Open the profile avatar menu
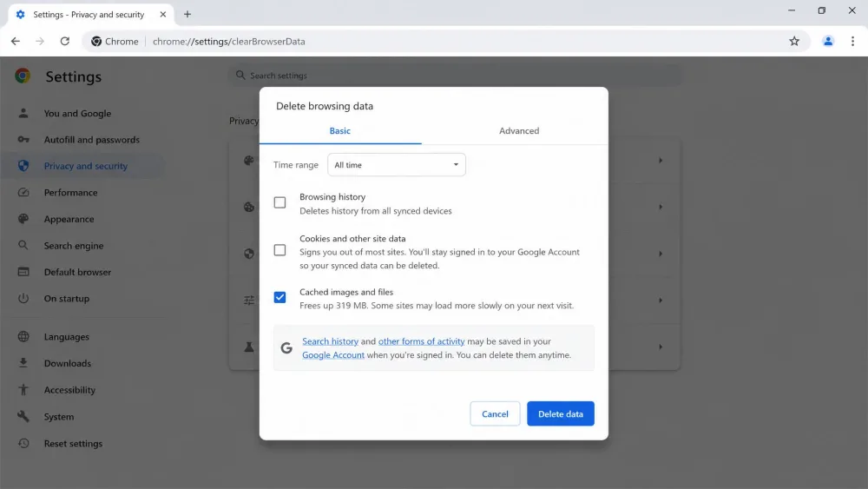Screen dimensions: 868x489 tap(828, 41)
